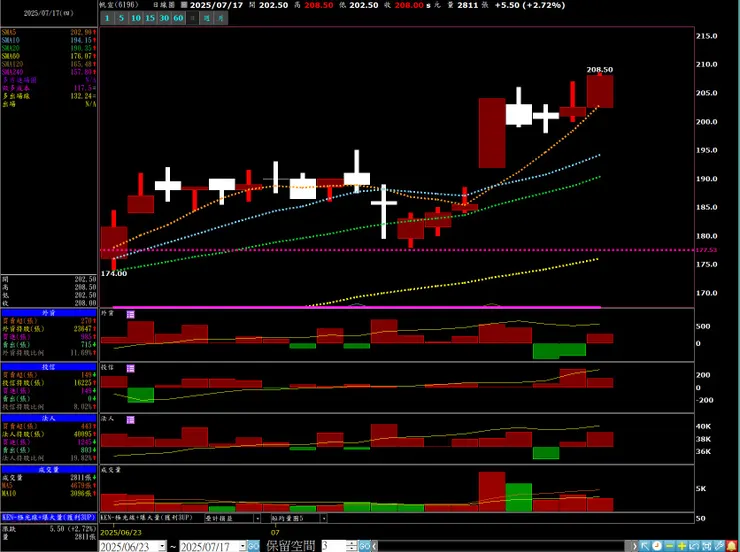Click the horizontal scrollbar right arrow
The width and height of the screenshot is (740, 552).
click(x=634, y=546)
